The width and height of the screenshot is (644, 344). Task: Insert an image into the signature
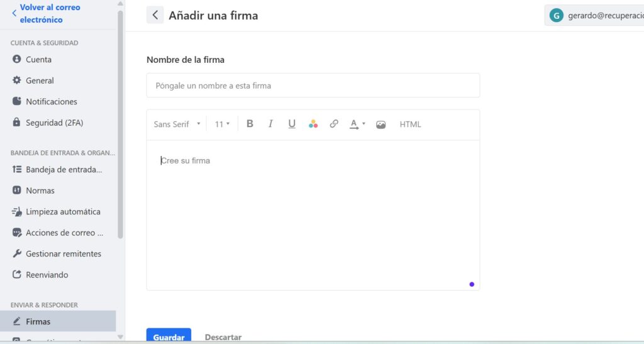pyautogui.click(x=380, y=125)
